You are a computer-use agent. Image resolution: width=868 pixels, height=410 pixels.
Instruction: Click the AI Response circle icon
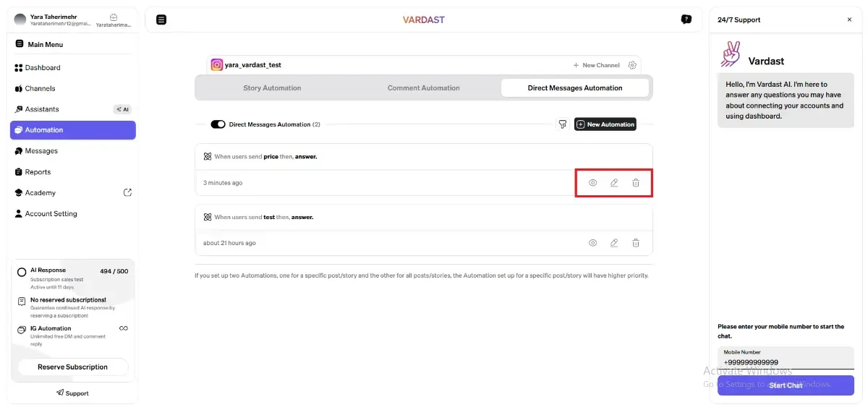(22, 273)
